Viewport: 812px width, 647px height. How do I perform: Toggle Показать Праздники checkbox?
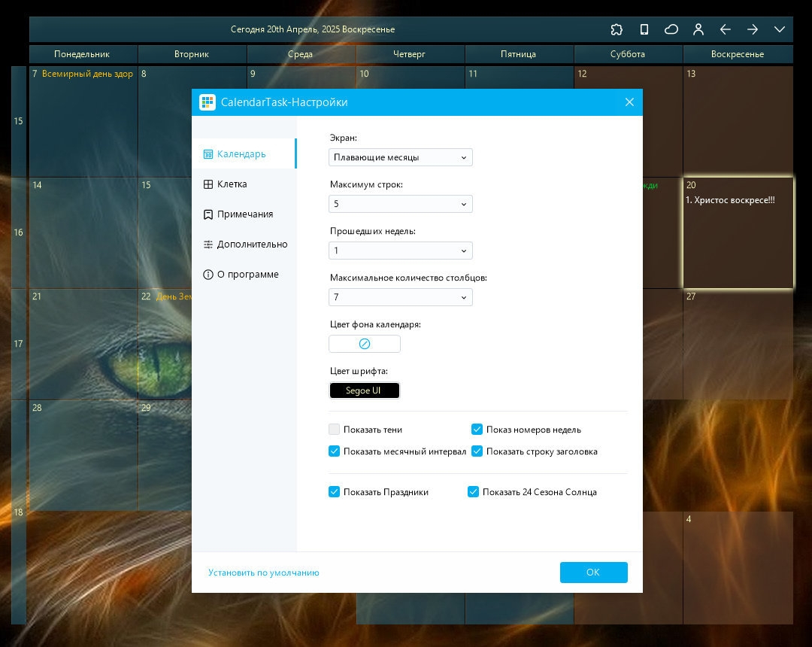pos(334,491)
